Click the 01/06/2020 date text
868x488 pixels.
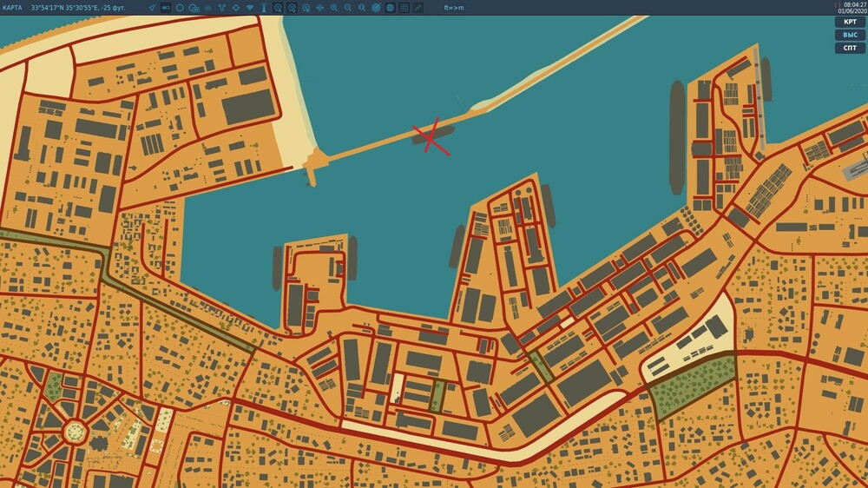(852, 11)
